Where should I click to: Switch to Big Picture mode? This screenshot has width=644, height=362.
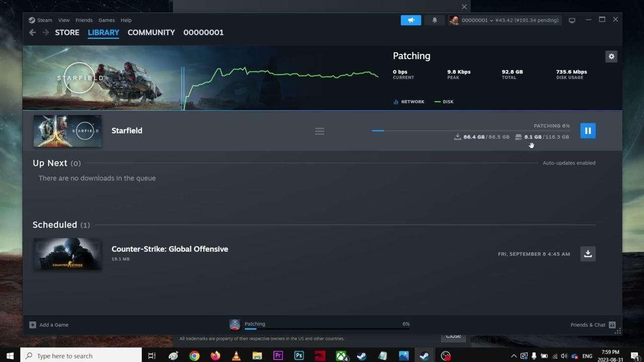[x=572, y=20]
